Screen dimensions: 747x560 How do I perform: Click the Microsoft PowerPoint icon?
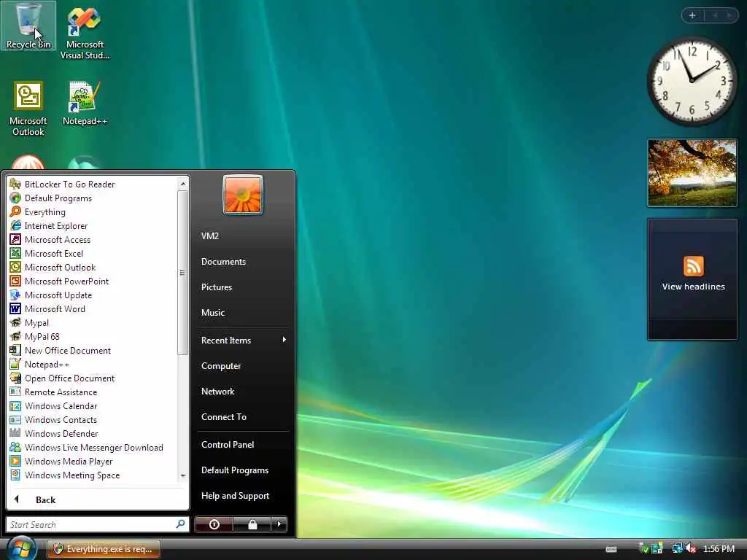[15, 281]
